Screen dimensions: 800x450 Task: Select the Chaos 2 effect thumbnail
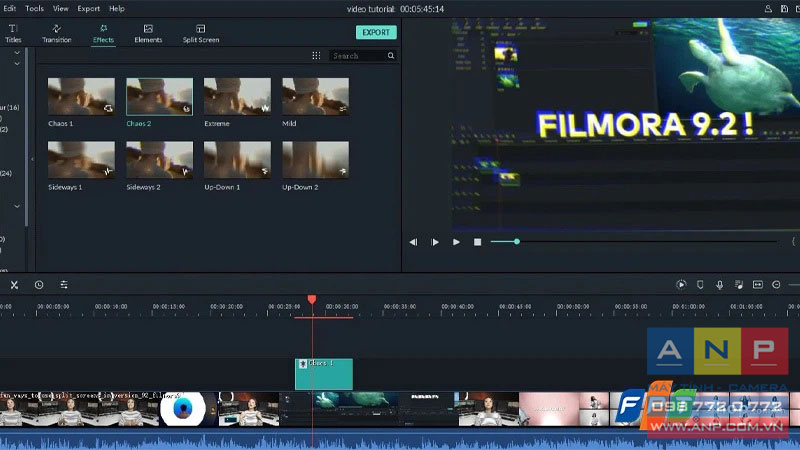(159, 96)
